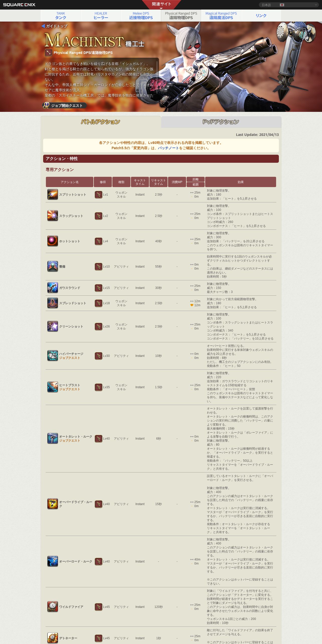Click the machinist job icon beside Lv4

pyautogui.click(x=99, y=241)
